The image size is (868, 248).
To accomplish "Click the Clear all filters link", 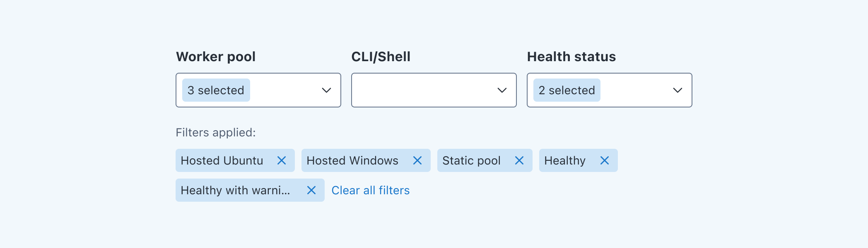I will (371, 190).
